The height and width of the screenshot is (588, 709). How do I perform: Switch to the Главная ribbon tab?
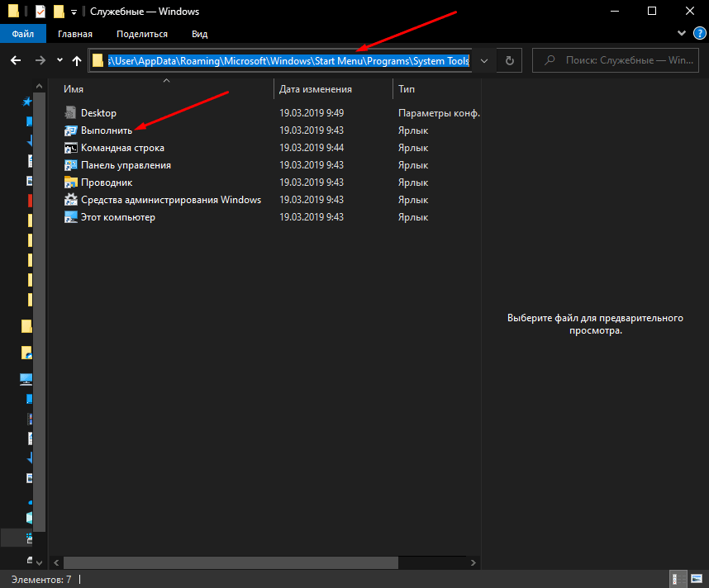click(x=75, y=34)
